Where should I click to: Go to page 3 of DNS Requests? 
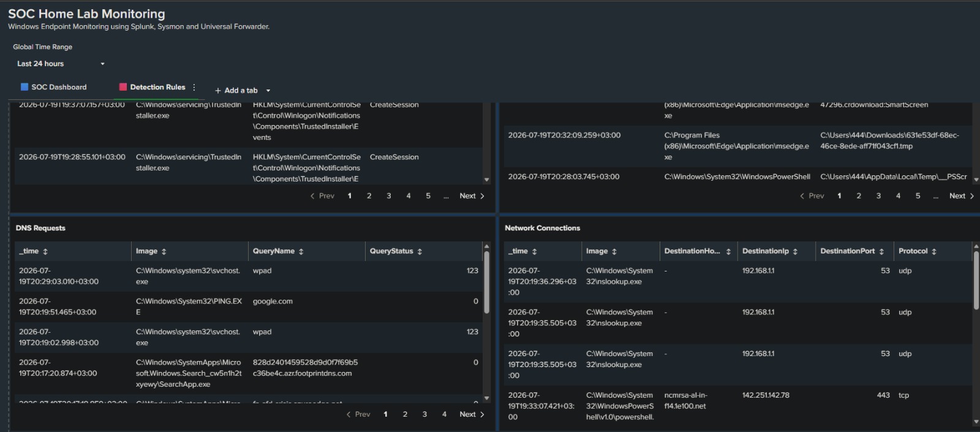(424, 414)
